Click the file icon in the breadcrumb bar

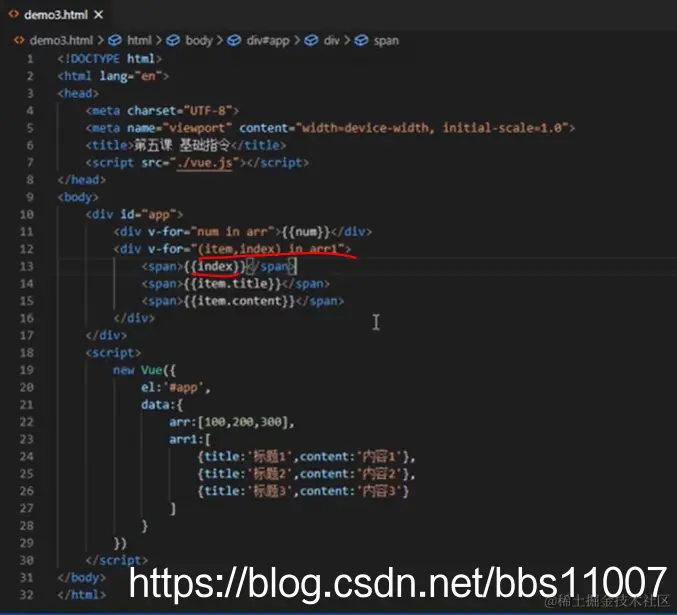[x=19, y=40]
